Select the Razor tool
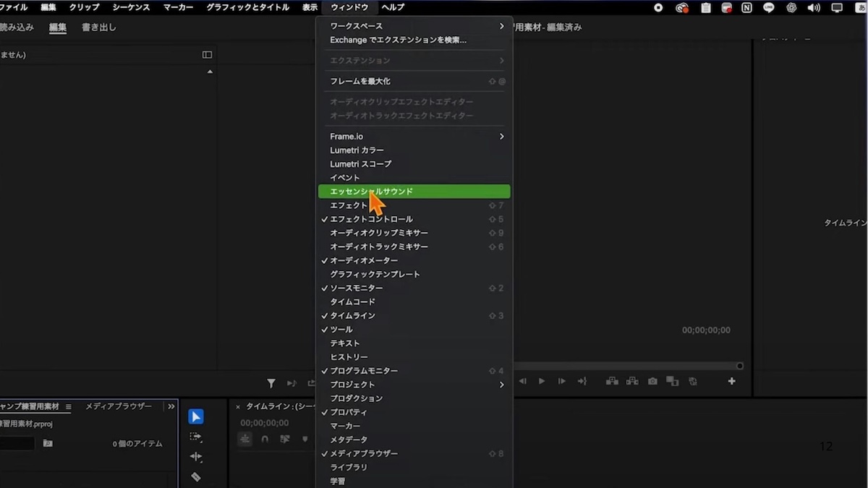This screenshot has height=488, width=868. click(x=196, y=477)
